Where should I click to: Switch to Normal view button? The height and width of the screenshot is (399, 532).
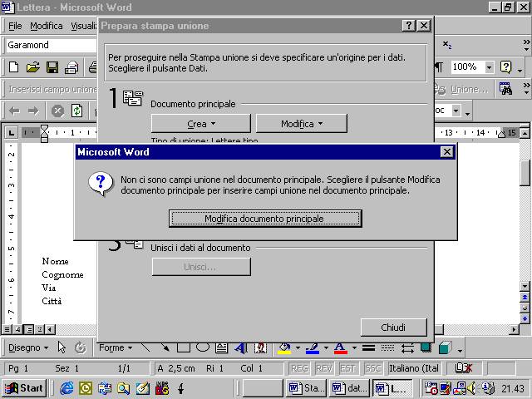tap(7, 329)
